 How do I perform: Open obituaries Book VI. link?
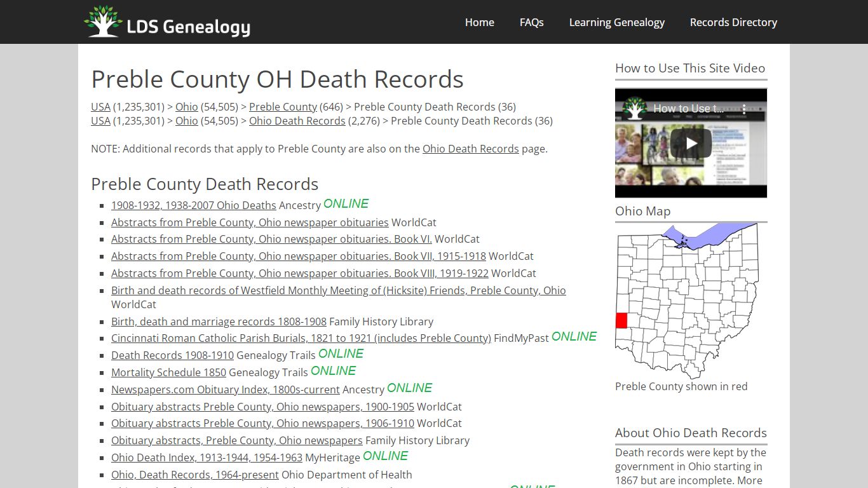[271, 239]
